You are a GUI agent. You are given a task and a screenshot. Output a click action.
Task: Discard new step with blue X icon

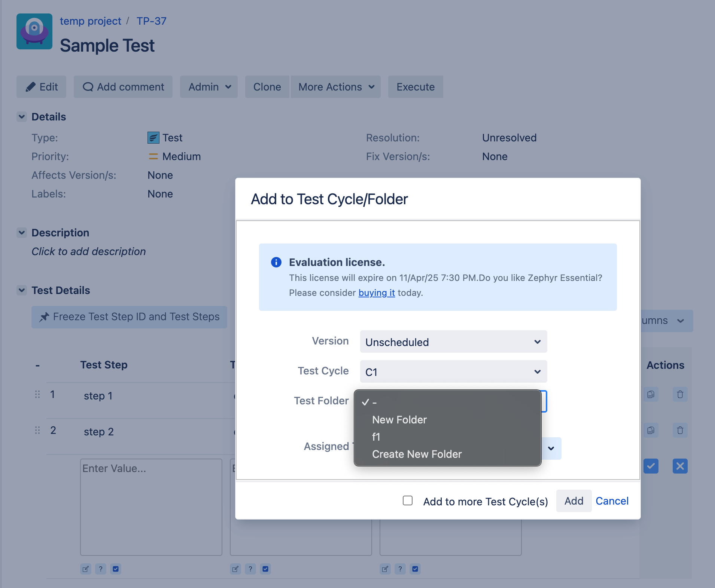tap(680, 466)
